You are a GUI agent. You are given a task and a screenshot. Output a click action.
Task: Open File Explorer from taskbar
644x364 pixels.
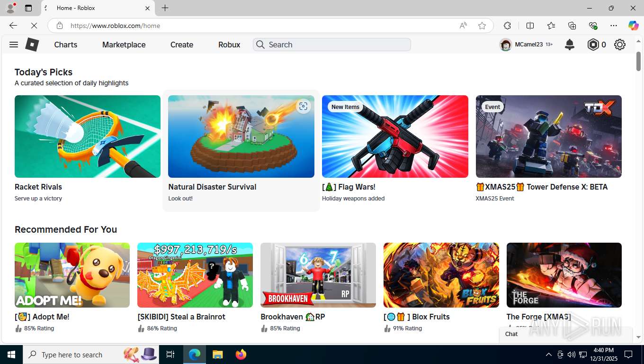[217, 355]
